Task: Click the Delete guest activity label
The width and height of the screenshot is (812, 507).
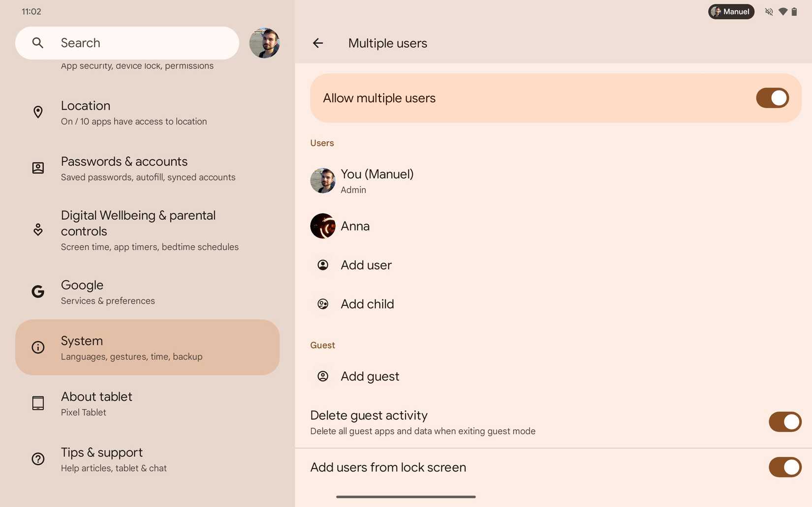Action: point(369,416)
